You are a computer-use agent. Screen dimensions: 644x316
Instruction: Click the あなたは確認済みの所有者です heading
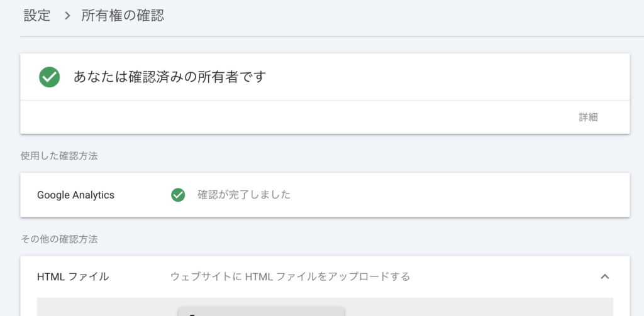tap(170, 77)
